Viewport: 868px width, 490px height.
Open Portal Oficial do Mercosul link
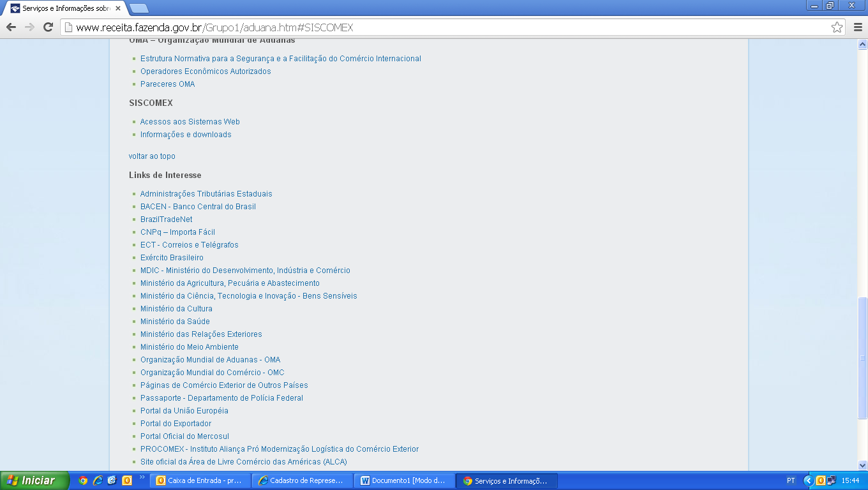[184, 436]
